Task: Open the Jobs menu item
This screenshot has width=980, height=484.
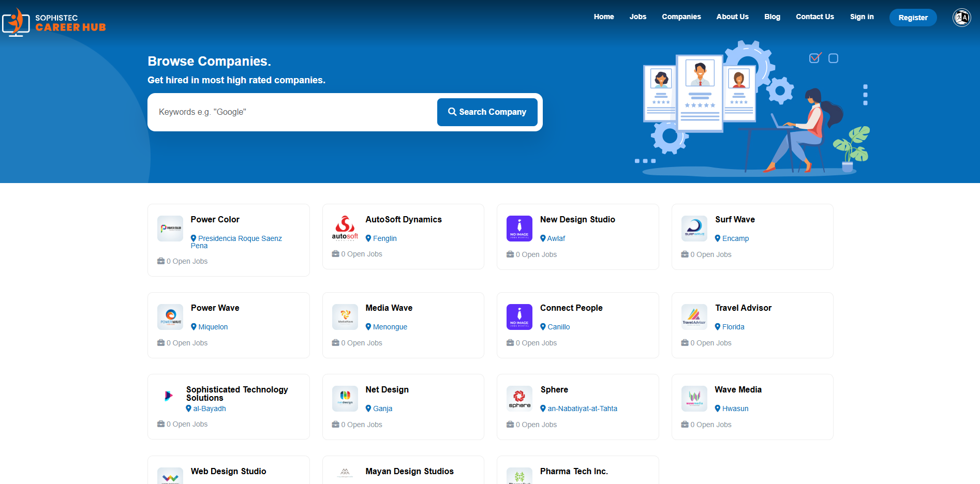Action: (x=638, y=17)
